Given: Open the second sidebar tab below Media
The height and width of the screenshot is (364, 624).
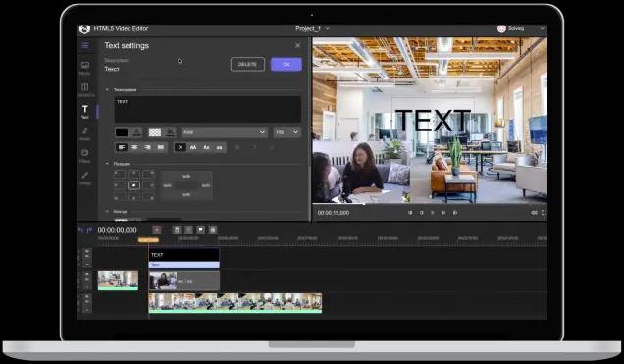Looking at the screenshot, I should [x=85, y=90].
